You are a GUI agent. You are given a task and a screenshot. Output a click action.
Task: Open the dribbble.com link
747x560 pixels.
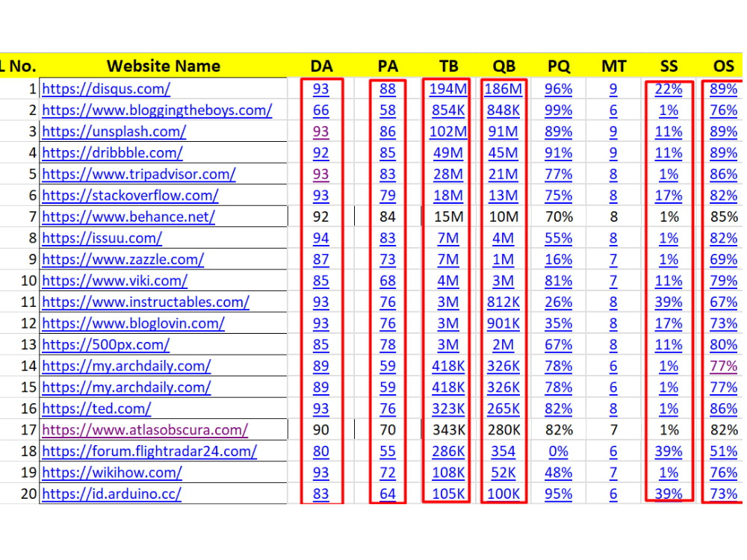(112, 153)
